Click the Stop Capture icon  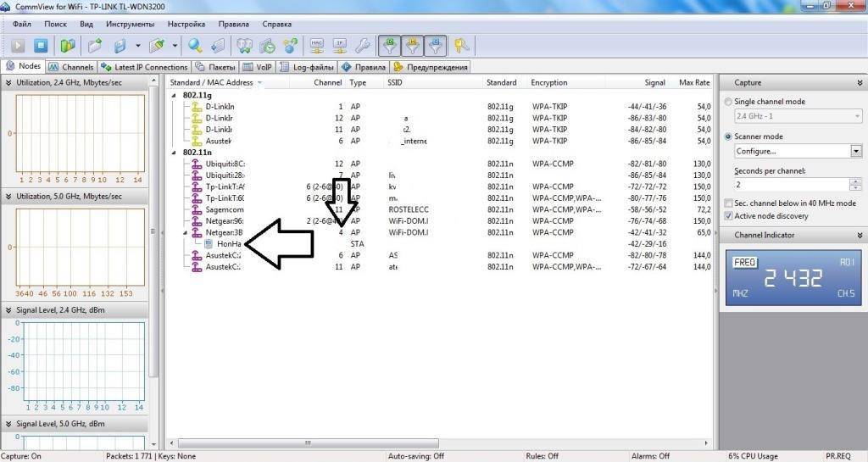point(40,46)
